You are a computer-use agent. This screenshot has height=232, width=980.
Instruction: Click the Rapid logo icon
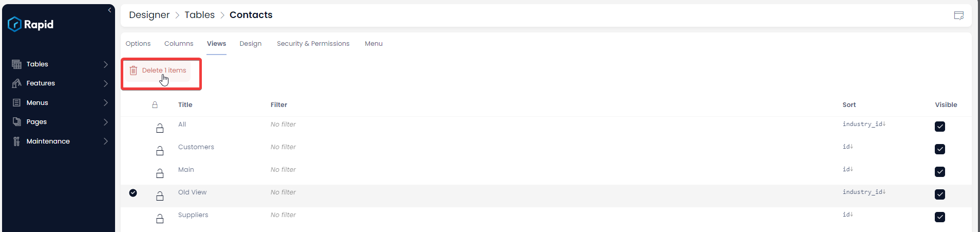(x=14, y=24)
